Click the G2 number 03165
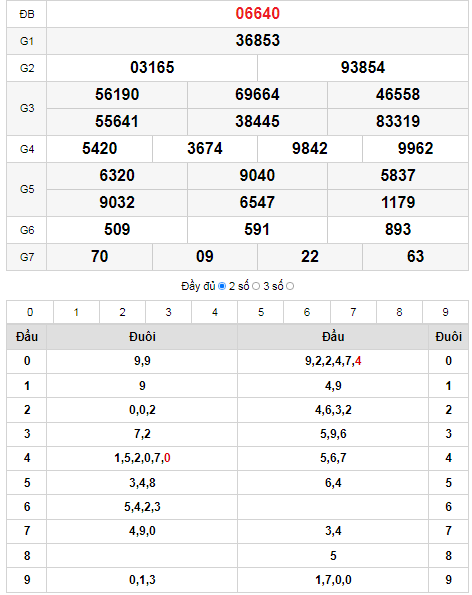The image size is (472, 595). [x=152, y=68]
